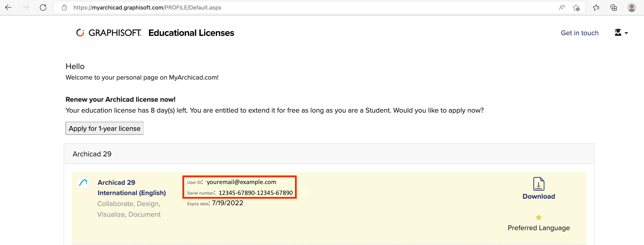Open the Read aloud icon in address bar
644x245 pixels.
pyautogui.click(x=562, y=8)
